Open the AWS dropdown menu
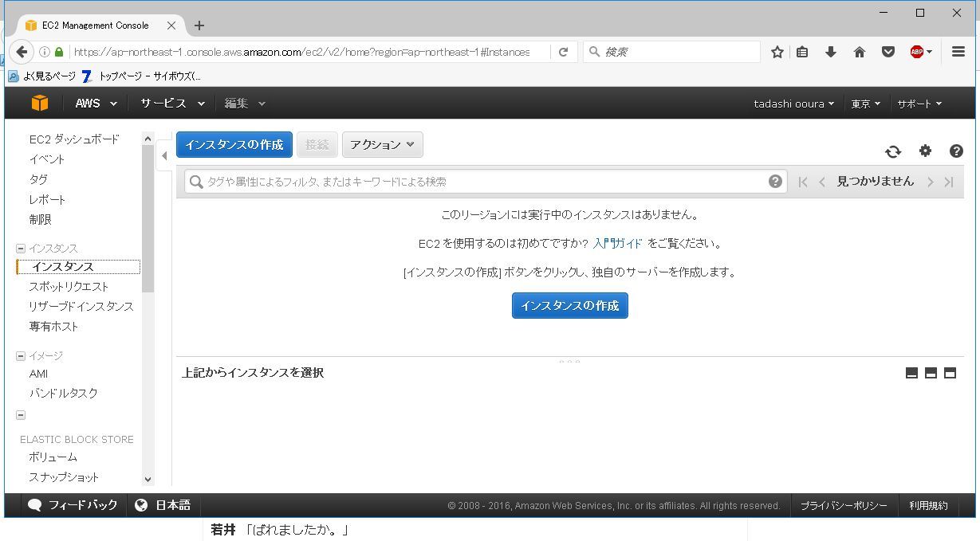 [96, 104]
